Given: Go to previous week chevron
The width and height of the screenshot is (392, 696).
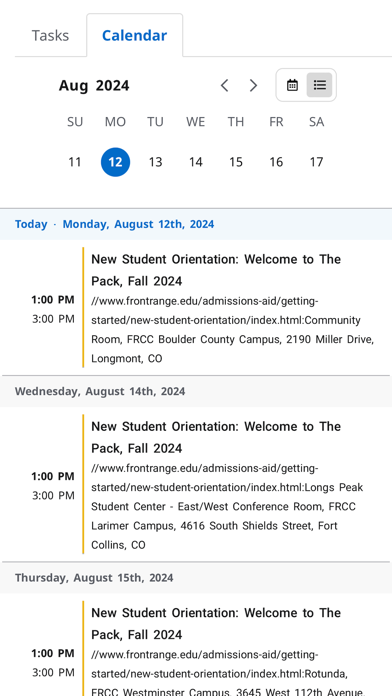Looking at the screenshot, I should 225,85.
